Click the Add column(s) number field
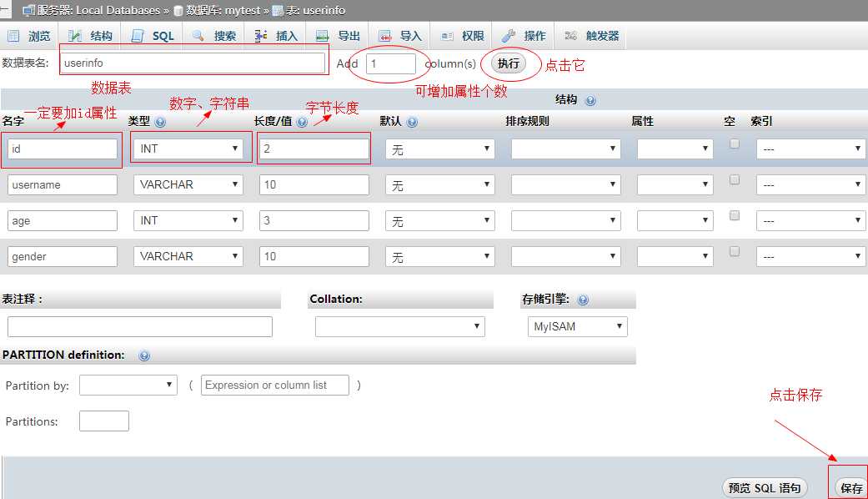Screen dimensions: 868x499 (x=391, y=63)
